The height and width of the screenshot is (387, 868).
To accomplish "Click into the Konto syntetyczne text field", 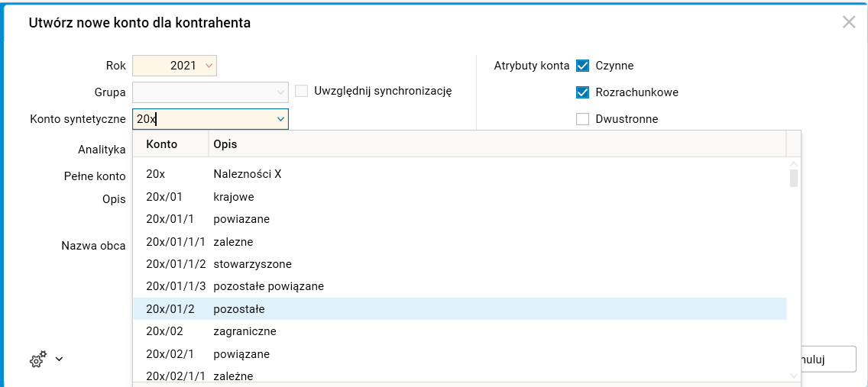I will [x=202, y=119].
